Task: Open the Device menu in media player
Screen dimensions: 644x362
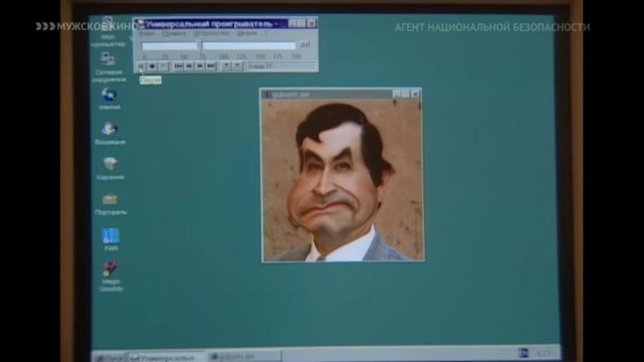Action: [x=211, y=34]
